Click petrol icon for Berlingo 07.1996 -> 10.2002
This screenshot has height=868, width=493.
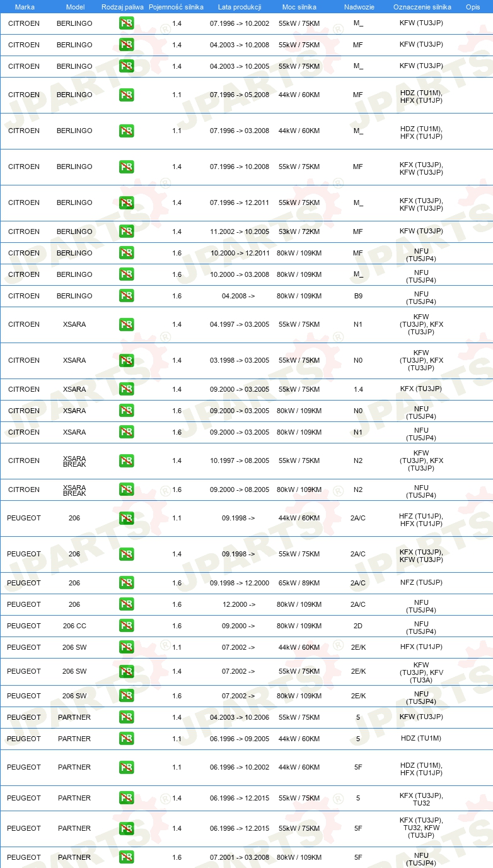127,23
